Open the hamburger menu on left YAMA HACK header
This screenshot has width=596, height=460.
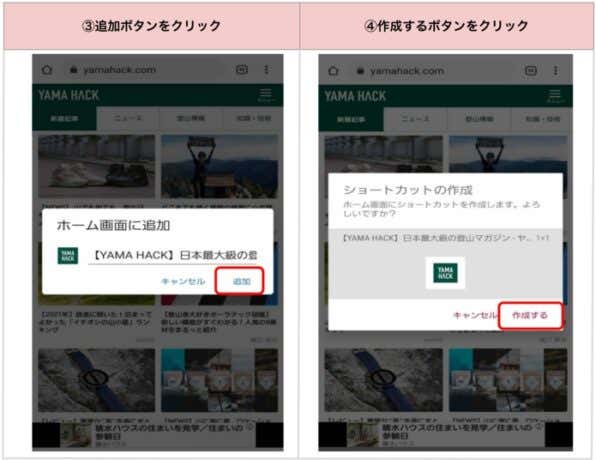(x=266, y=95)
